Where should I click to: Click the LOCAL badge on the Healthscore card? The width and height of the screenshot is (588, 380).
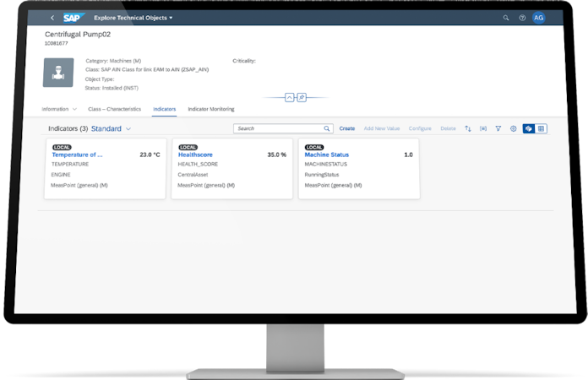[x=188, y=147]
